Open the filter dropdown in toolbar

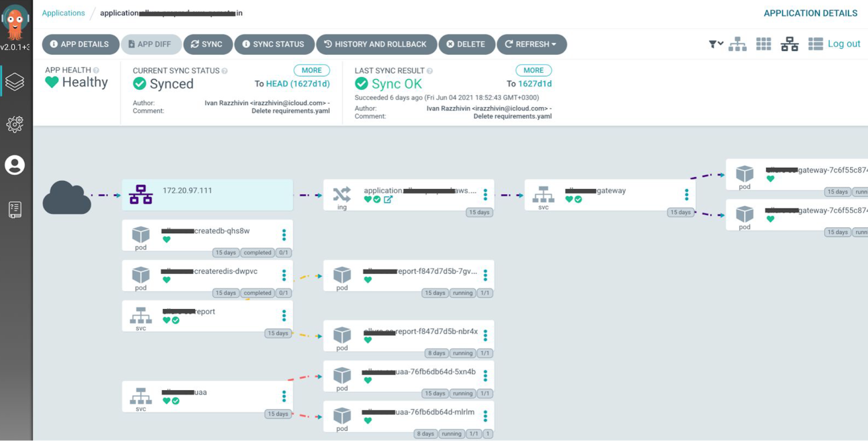[x=715, y=44]
